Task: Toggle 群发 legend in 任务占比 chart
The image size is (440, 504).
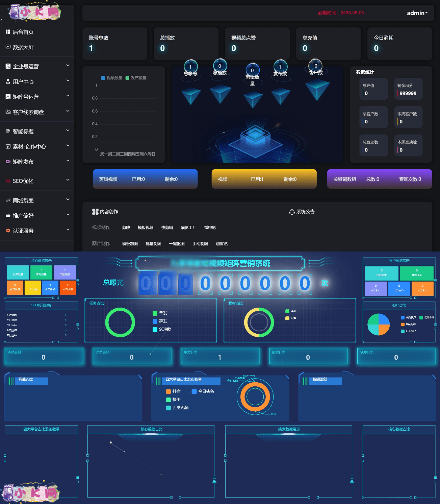Action: [160, 321]
